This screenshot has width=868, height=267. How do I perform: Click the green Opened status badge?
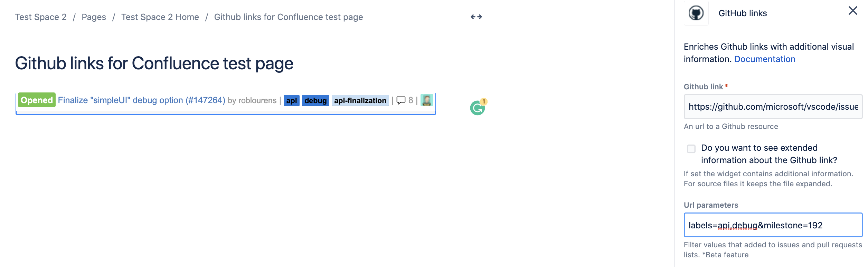click(x=36, y=100)
